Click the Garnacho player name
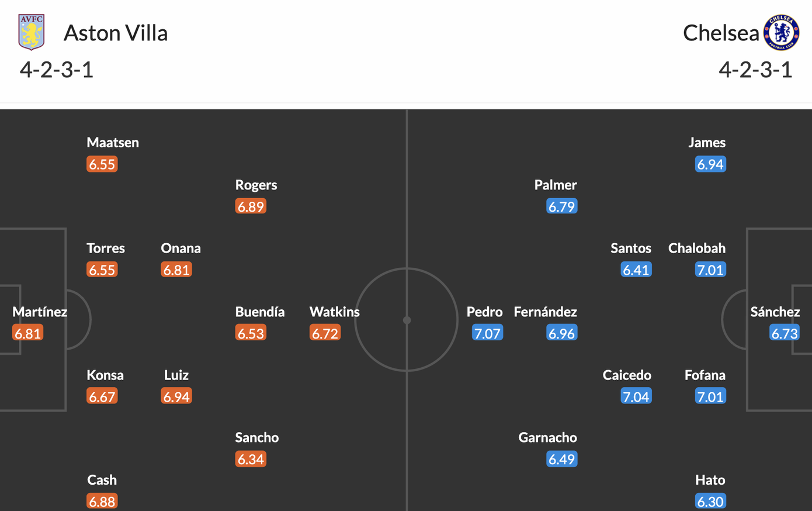812x511 pixels. (547, 437)
